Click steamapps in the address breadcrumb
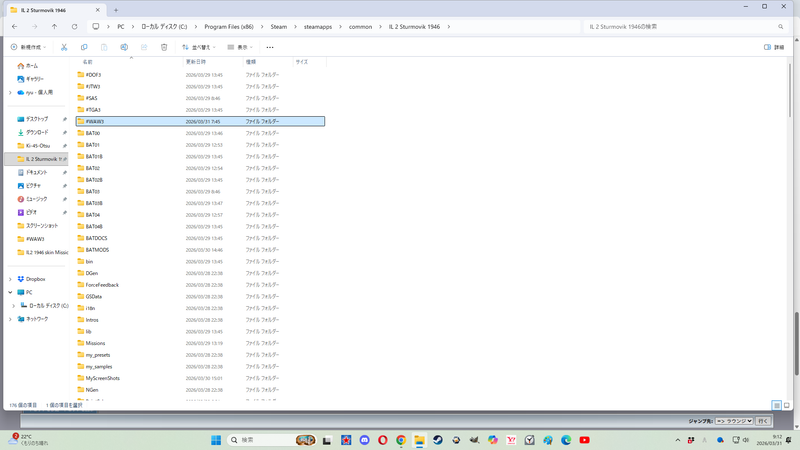Image resolution: width=800 pixels, height=450 pixels. (x=318, y=27)
